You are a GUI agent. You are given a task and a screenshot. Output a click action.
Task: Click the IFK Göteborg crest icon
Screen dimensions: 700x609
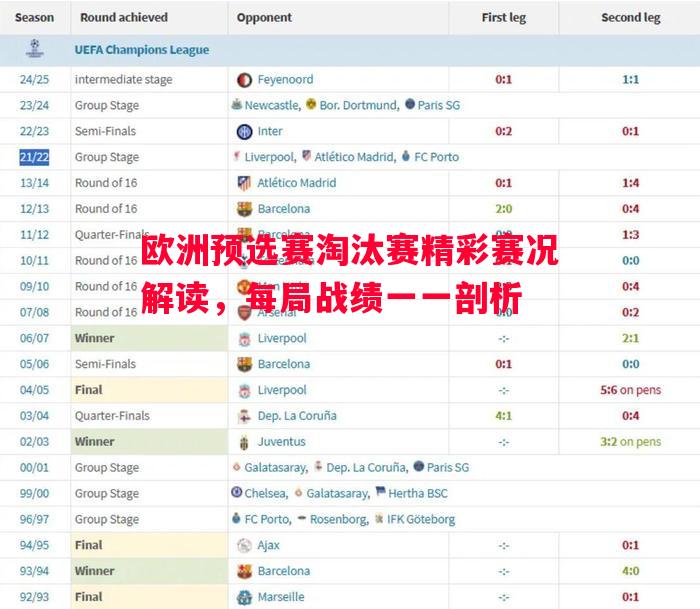[x=379, y=518]
